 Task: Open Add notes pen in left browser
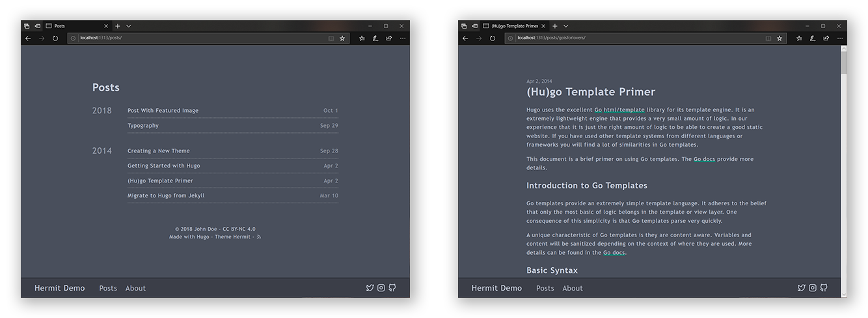point(375,38)
